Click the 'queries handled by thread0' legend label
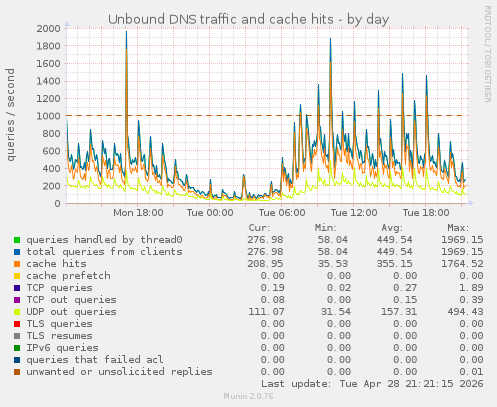The image size is (497, 407). coord(104,240)
